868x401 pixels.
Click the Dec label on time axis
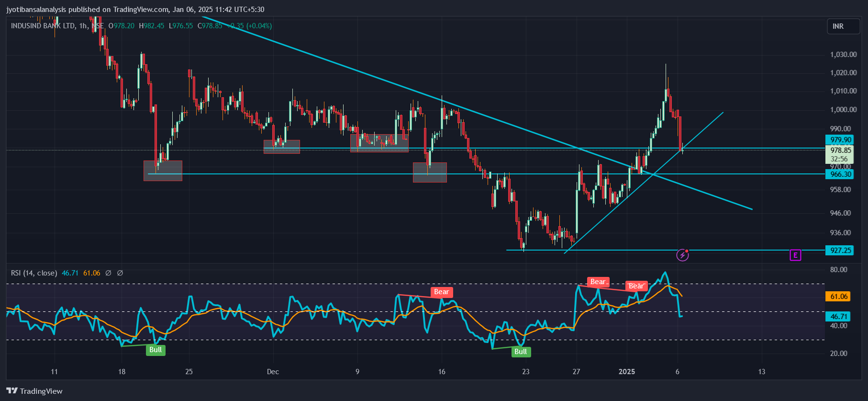pos(273,372)
